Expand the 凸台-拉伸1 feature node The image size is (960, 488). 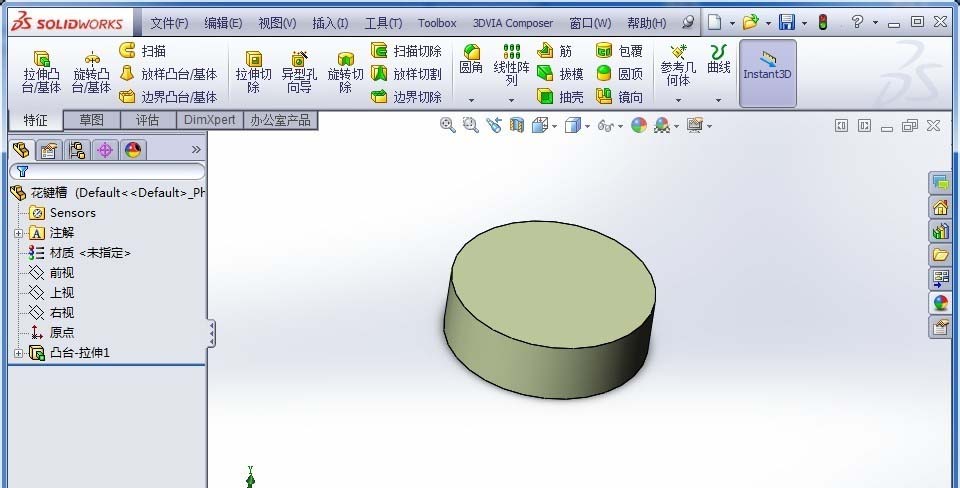pyautogui.click(x=18, y=353)
